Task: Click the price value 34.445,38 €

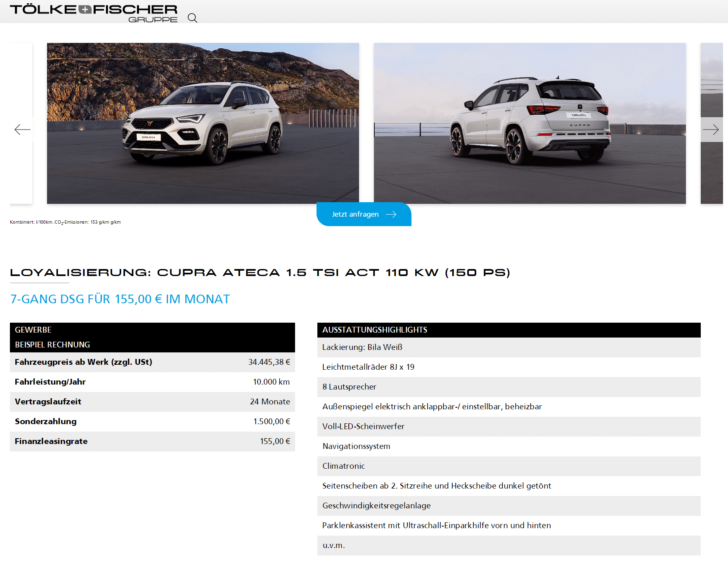Action: tap(269, 362)
